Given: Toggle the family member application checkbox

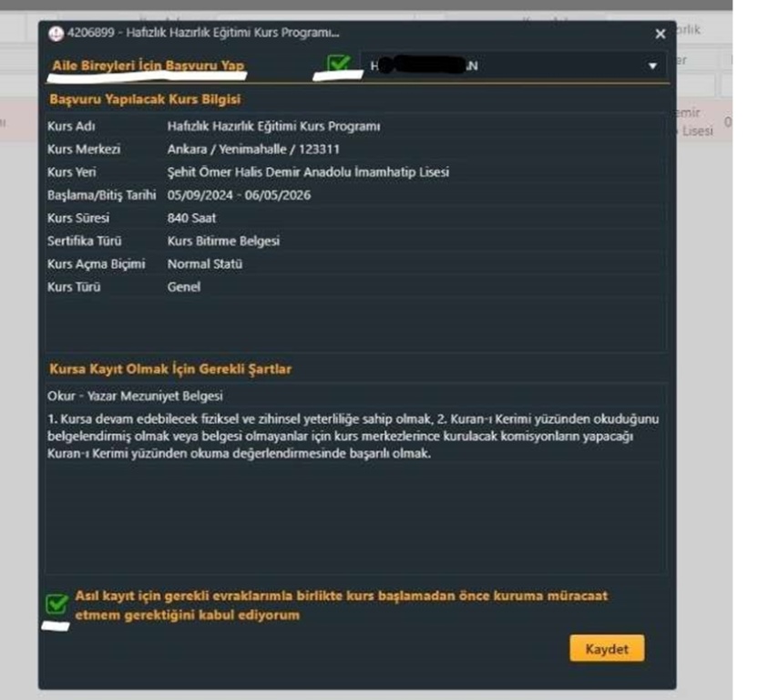Looking at the screenshot, I should [339, 65].
